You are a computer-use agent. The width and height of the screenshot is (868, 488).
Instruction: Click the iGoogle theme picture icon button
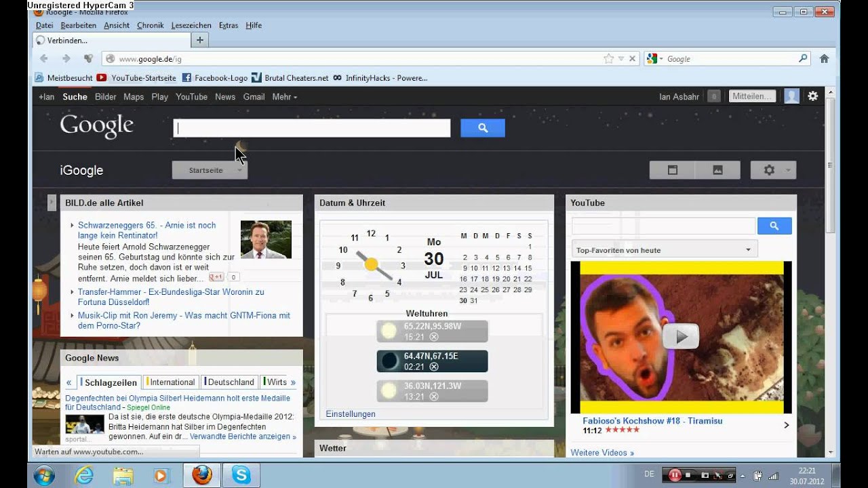[717, 170]
